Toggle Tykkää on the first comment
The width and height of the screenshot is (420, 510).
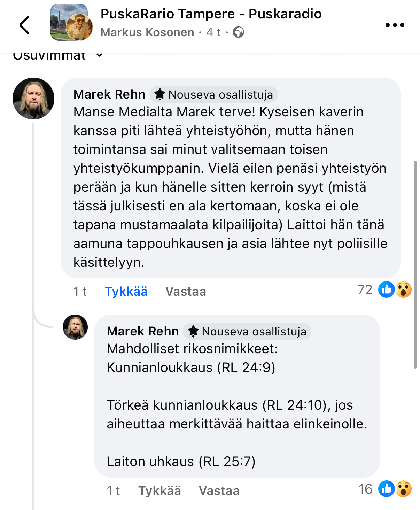[126, 292]
